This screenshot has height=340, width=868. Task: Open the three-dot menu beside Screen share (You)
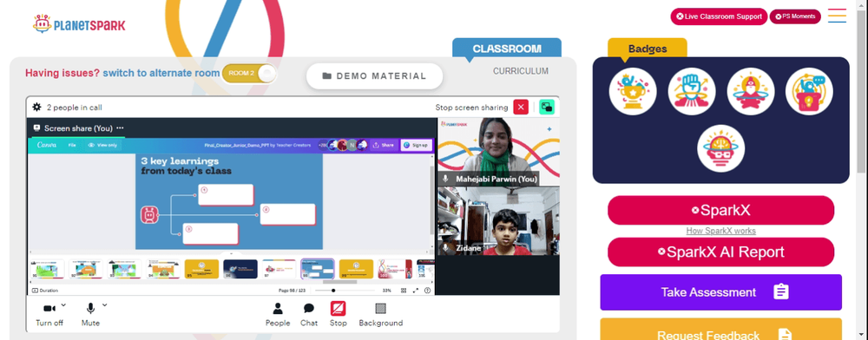tap(120, 128)
